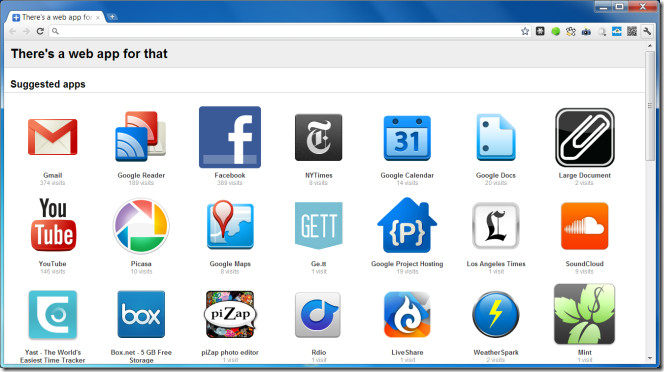Open the Google Project Hosting app
This screenshot has width=664, height=372.
coord(407,225)
